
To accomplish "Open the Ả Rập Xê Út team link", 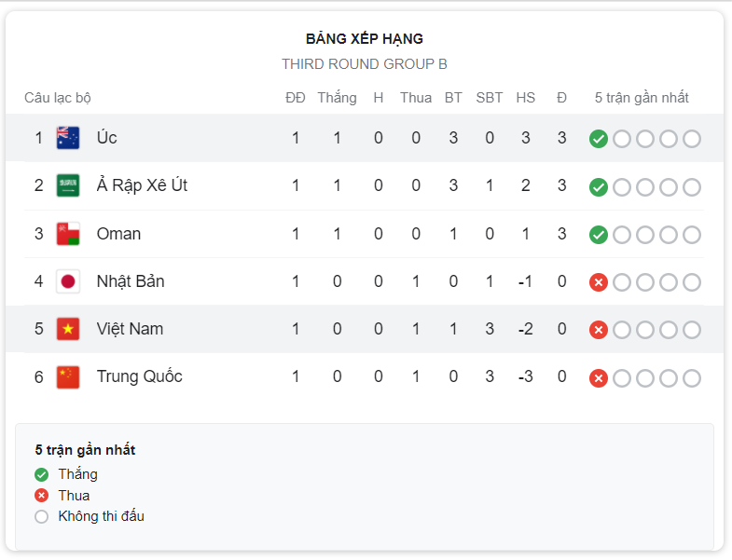I will point(142,185).
